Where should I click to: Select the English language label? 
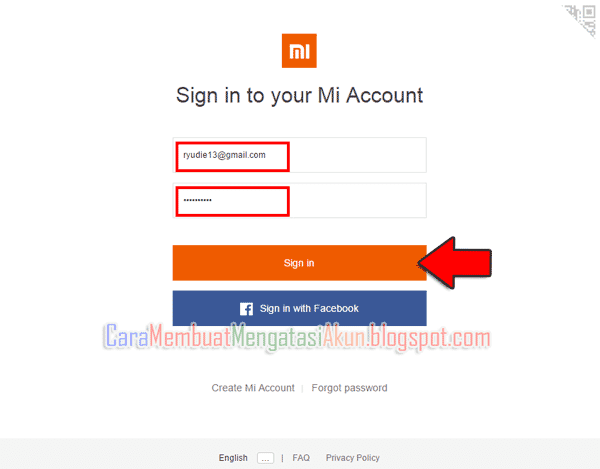point(233,458)
